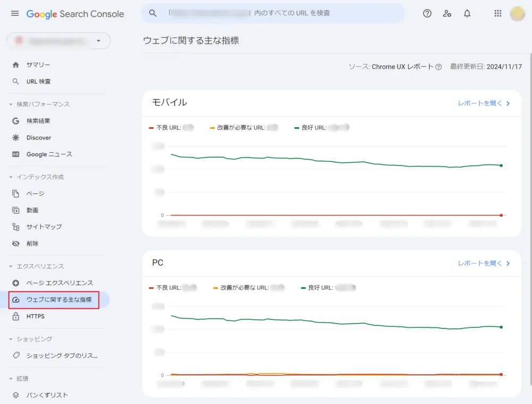Click the layers icon beside パンくずリスト
This screenshot has height=404, width=532.
click(15, 395)
